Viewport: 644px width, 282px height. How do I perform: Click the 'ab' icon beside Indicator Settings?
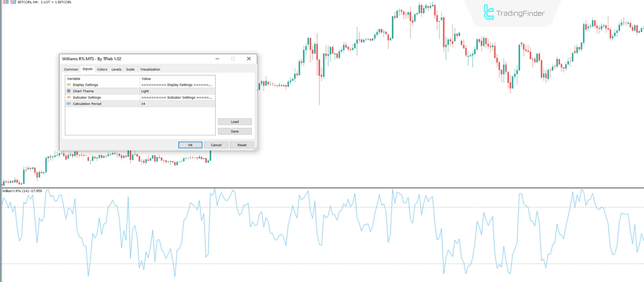click(69, 97)
